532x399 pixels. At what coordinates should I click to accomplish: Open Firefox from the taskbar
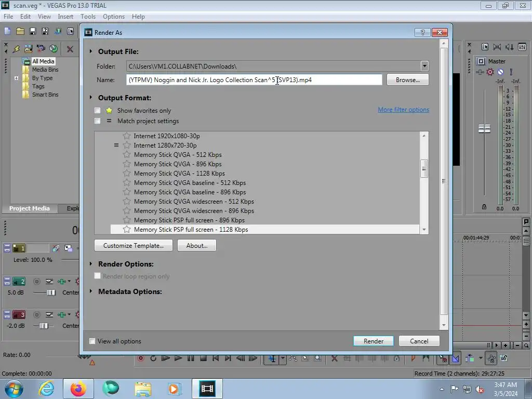click(78, 389)
